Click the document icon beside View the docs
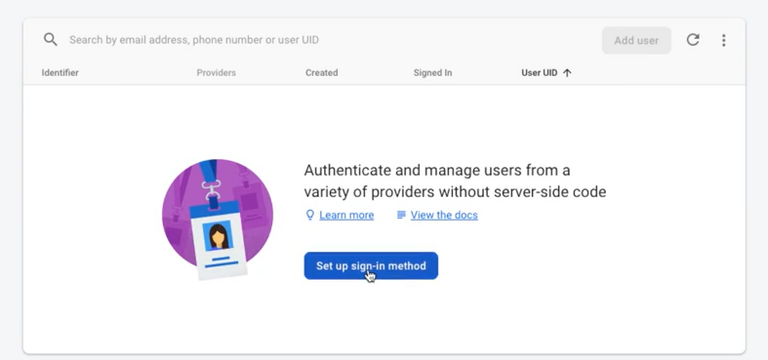Viewport: 768px width, 360px height. pyautogui.click(x=401, y=215)
